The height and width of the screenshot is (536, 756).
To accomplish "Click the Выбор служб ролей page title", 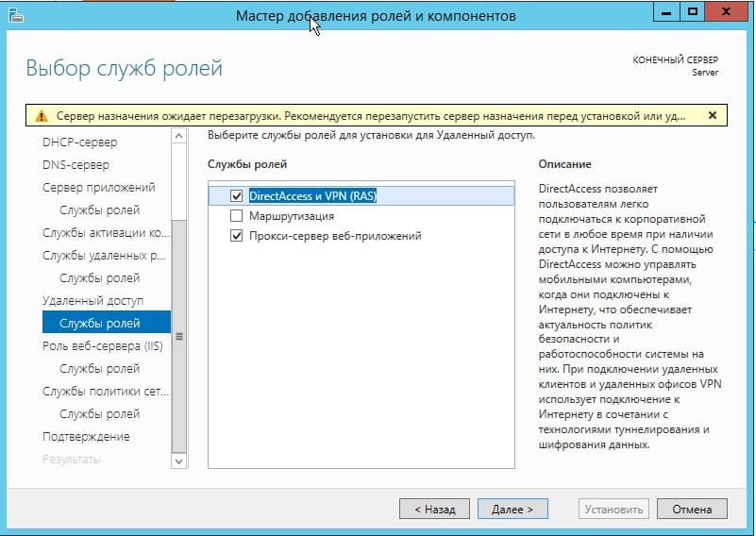I will pos(125,68).
